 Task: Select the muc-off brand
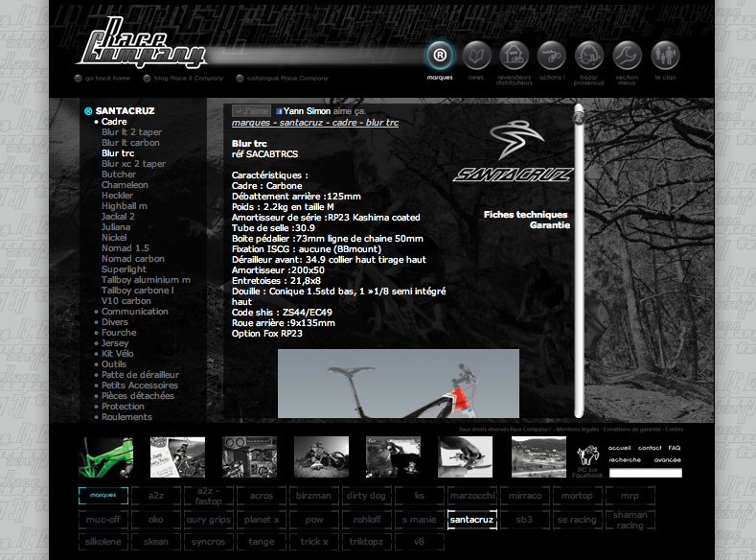click(x=103, y=520)
